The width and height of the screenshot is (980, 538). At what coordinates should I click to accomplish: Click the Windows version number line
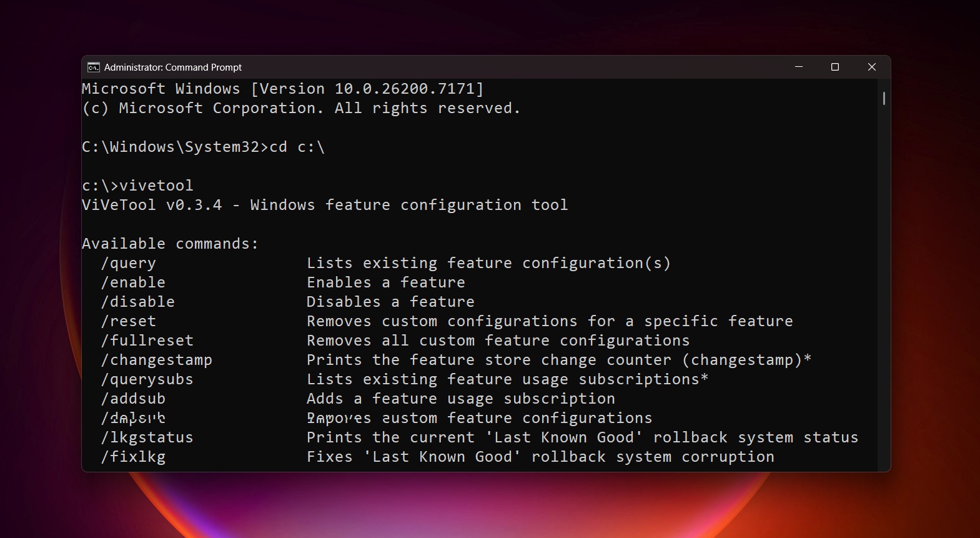[282, 89]
